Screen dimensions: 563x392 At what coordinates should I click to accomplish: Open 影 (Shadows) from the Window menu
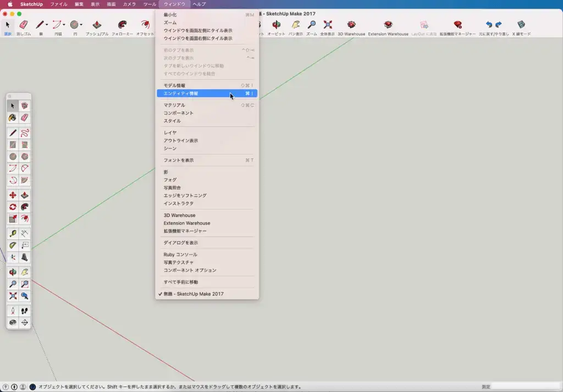coord(207,172)
